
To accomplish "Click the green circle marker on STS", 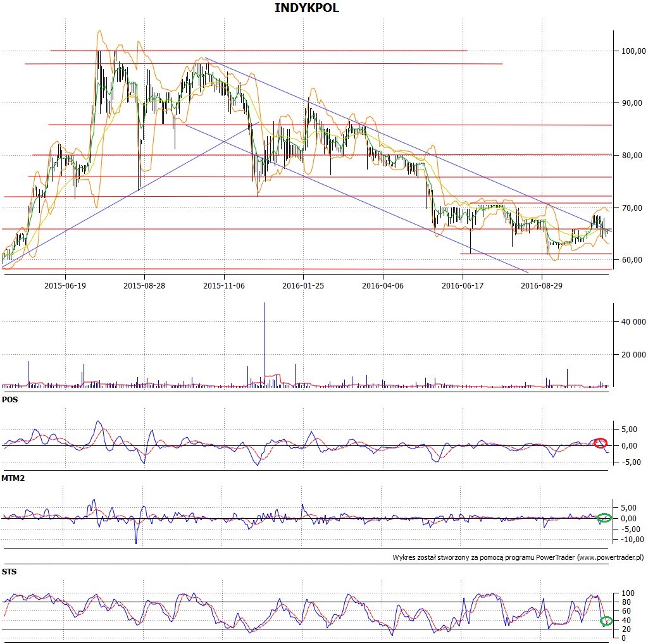I will coord(606,621).
